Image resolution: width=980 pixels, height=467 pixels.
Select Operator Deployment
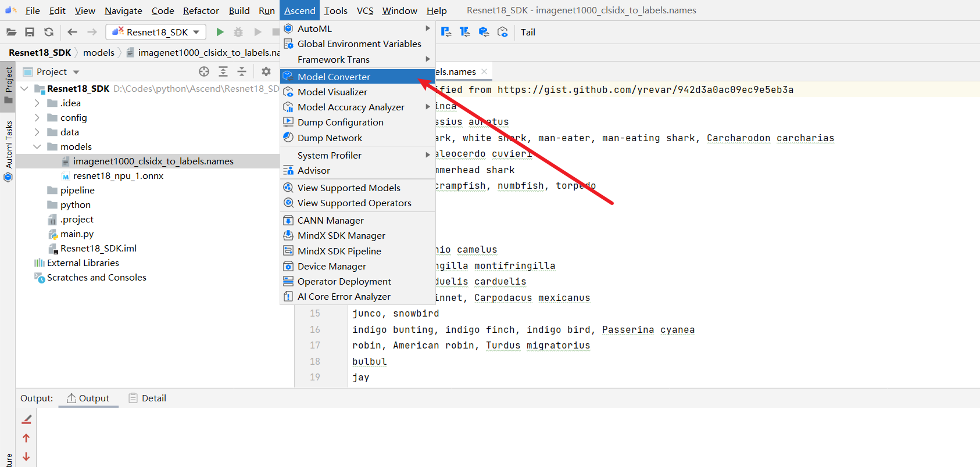click(357, 281)
